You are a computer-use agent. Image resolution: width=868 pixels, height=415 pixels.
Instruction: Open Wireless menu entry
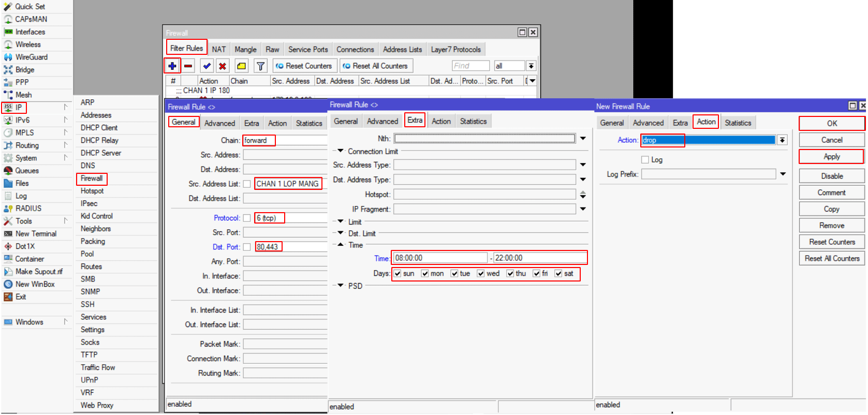click(28, 45)
